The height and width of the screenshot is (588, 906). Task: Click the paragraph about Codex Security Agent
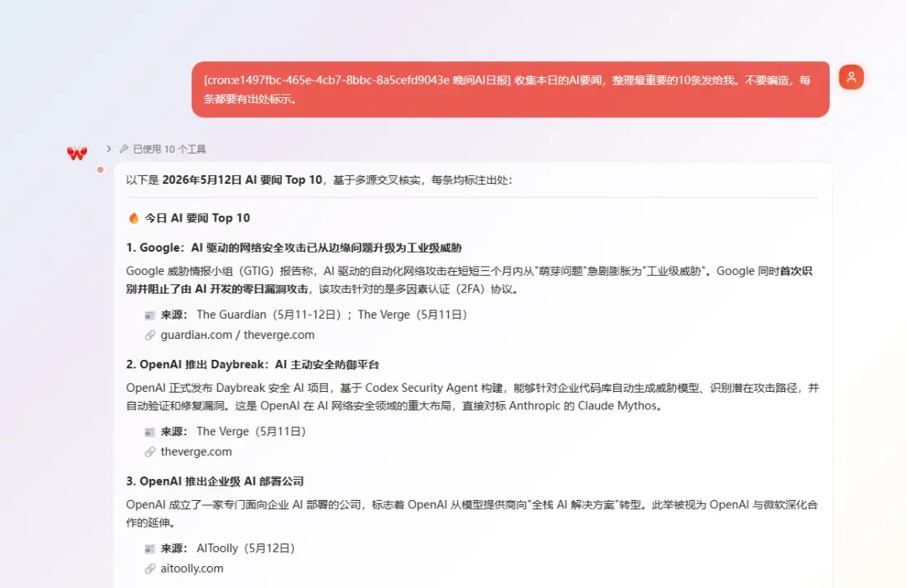[x=472, y=397]
